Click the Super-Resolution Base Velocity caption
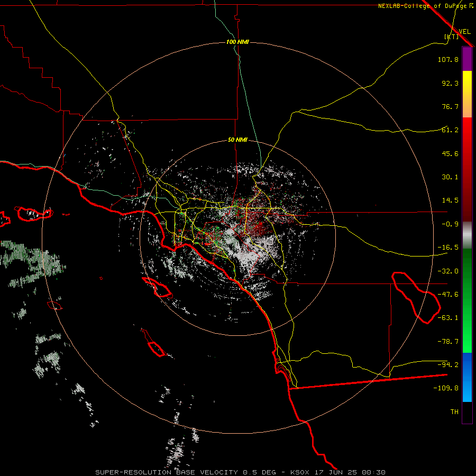 241,472
